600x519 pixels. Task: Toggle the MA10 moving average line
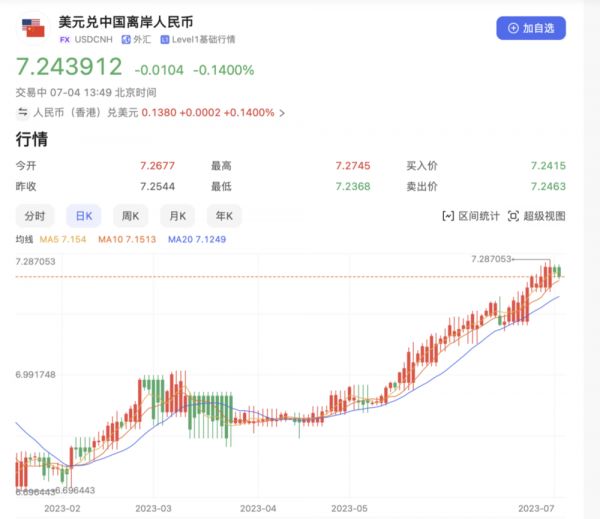tap(126, 240)
